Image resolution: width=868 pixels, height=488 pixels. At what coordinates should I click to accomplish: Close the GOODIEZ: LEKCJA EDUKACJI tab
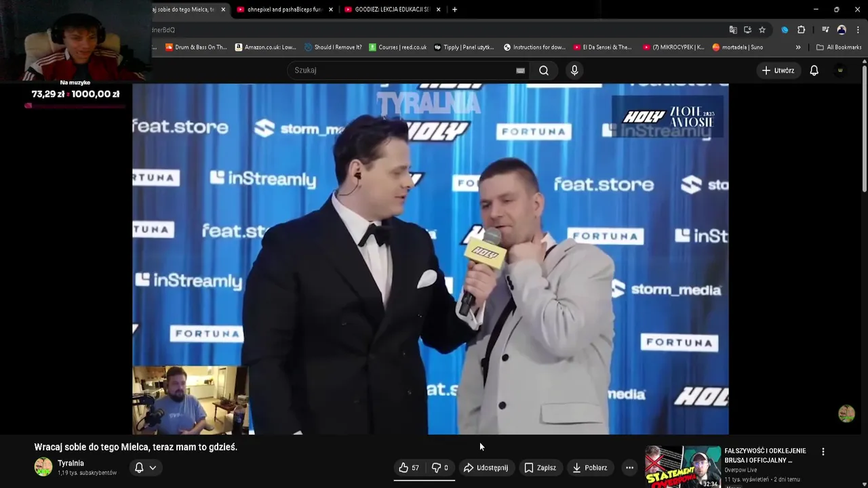[x=438, y=9]
